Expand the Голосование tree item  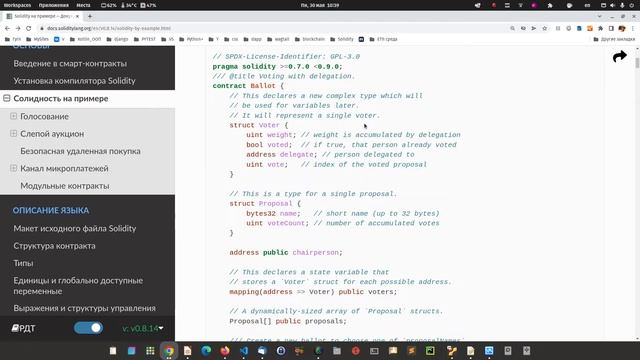[x=13, y=116]
